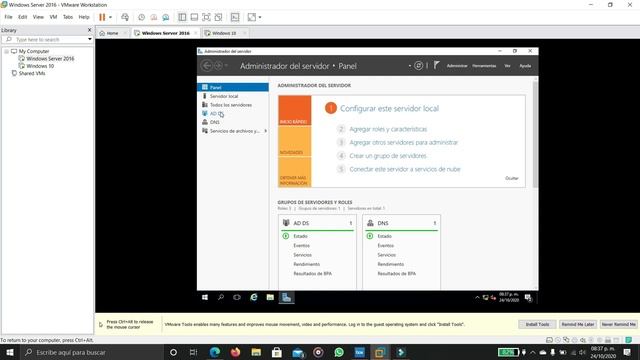Select Windows Server 2016 in the Library tree
Viewport: 640px width, 360px height.
[50, 58]
